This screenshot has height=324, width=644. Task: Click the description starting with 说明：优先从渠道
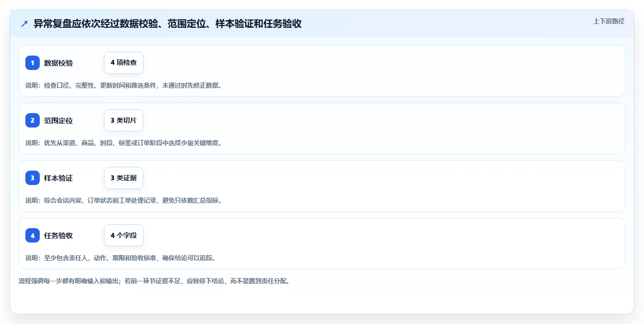pyautogui.click(x=124, y=143)
